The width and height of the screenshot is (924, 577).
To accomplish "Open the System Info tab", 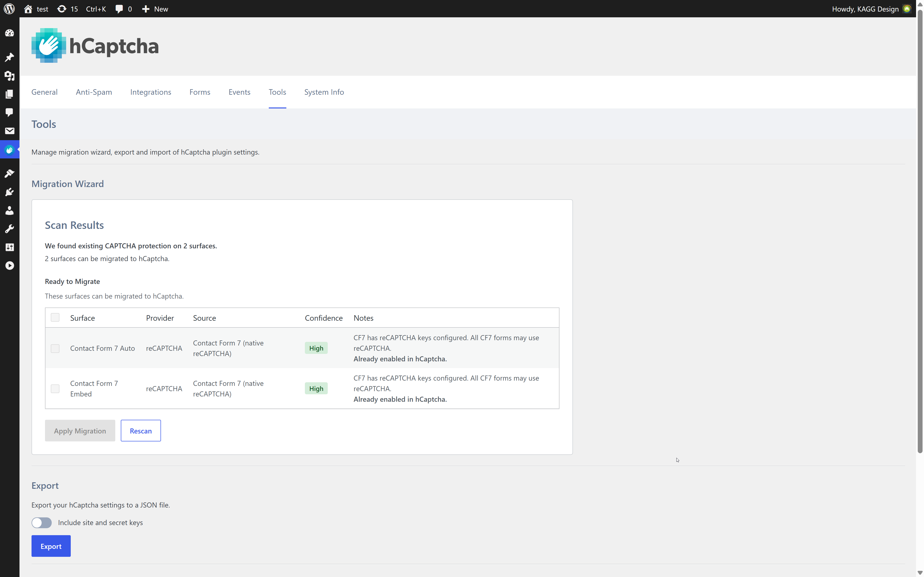I will (324, 92).
